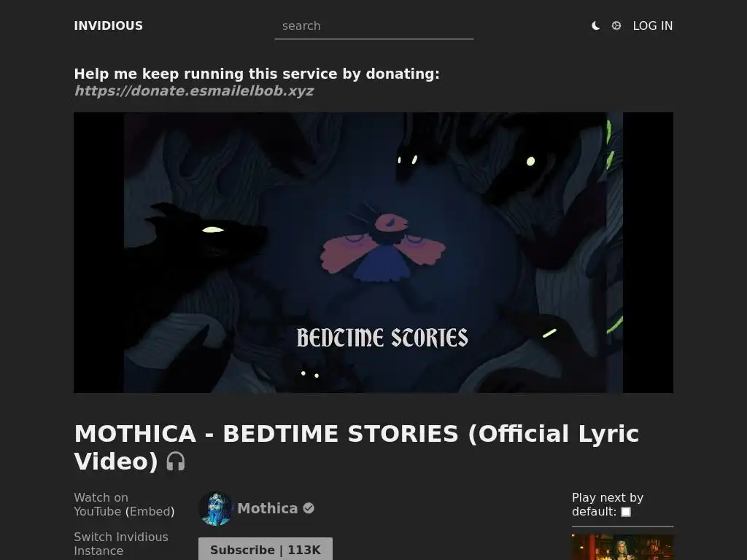Subscribe to Mothica channel
Viewport: 747px width, 560px height.
[x=266, y=550]
